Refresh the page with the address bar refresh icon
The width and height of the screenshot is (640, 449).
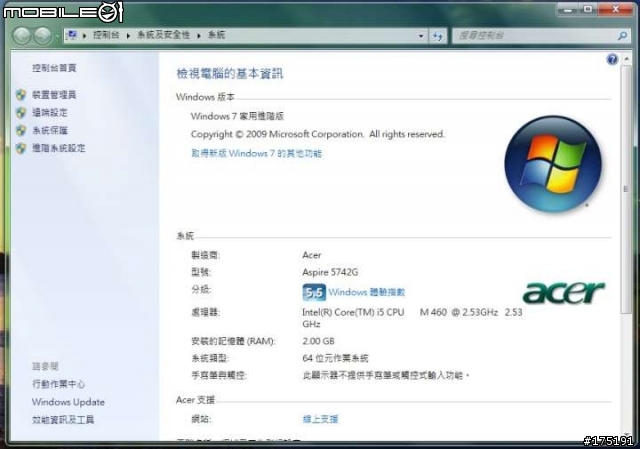[x=438, y=36]
